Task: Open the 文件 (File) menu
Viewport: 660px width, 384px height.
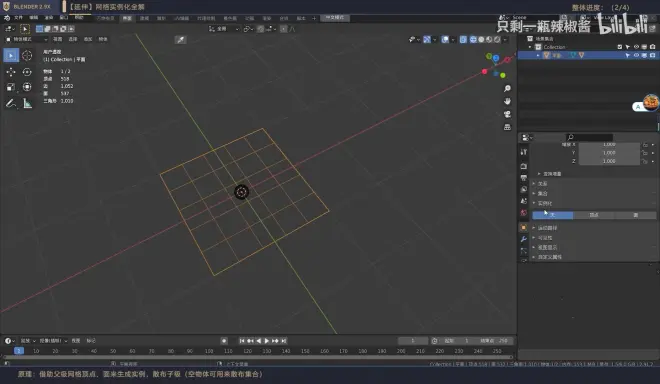Action: [19, 18]
